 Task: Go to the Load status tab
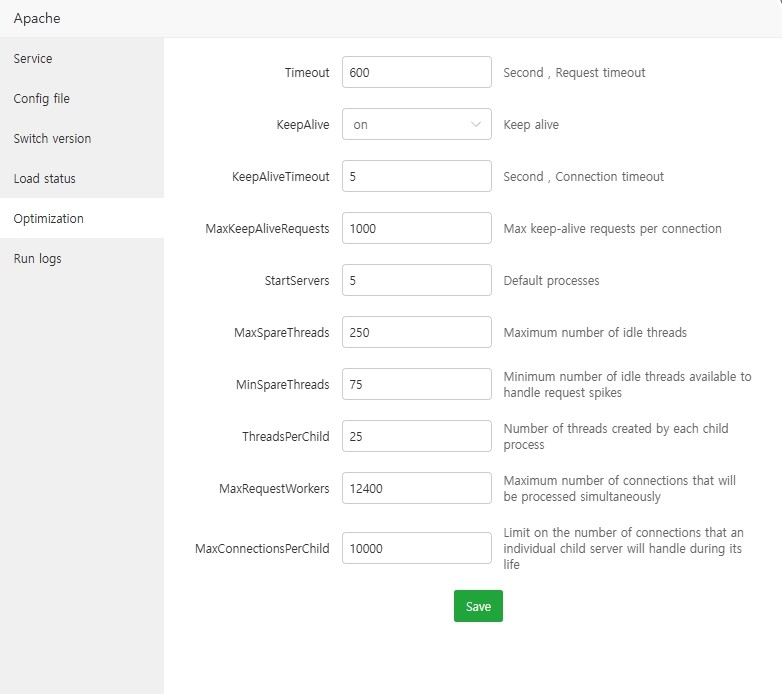45,179
